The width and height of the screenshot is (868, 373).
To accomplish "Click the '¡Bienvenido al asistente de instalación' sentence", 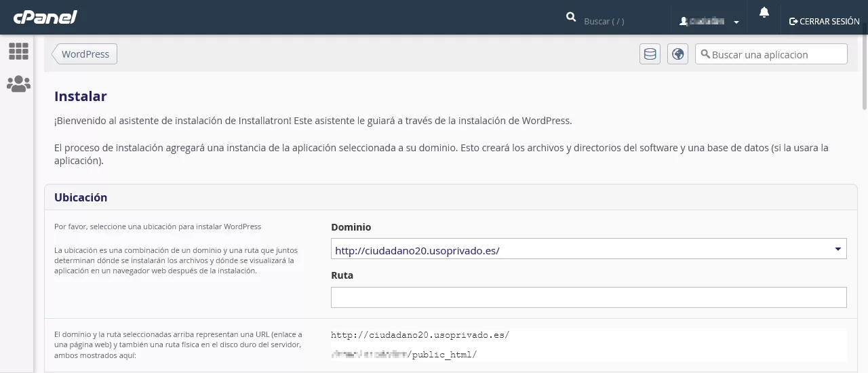I will 313,121.
